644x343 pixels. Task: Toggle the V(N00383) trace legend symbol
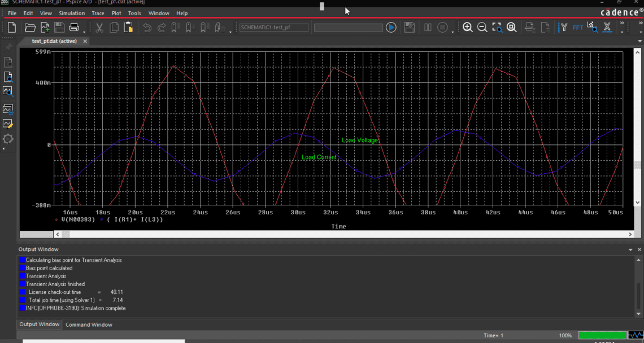pyautogui.click(x=56, y=219)
